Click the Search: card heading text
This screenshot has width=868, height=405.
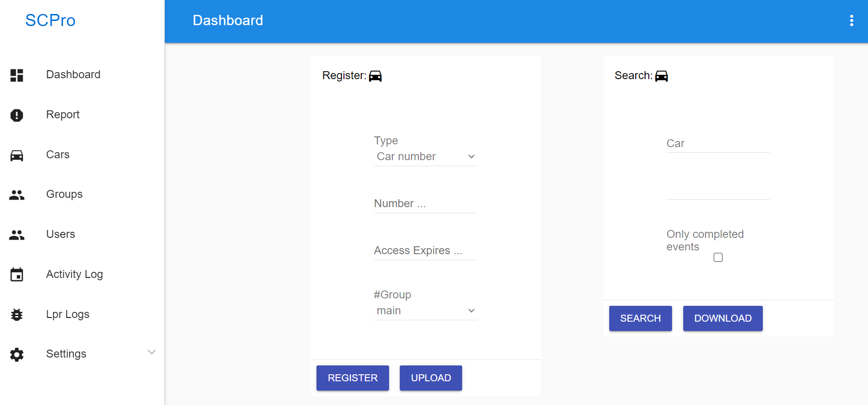[x=633, y=75]
